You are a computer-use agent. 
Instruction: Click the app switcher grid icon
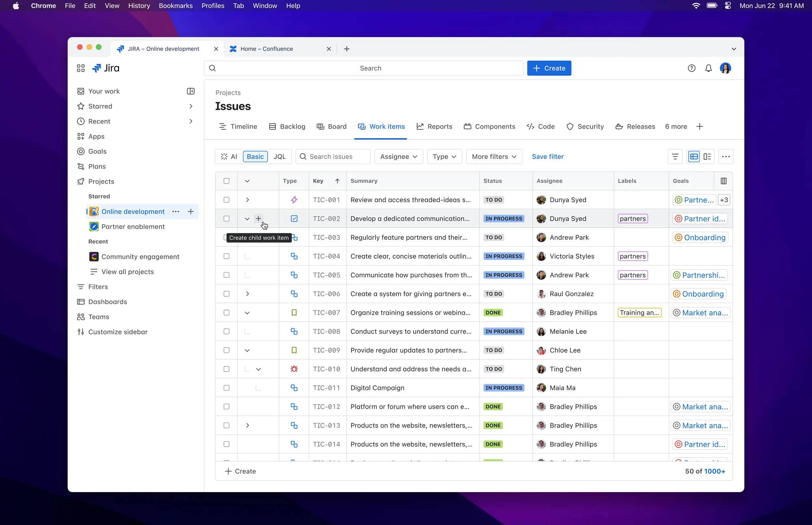click(81, 68)
